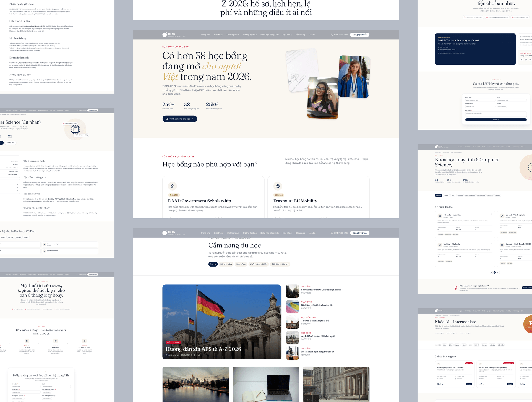The height and width of the screenshot is (402, 532).
Task: Open the article 'Sperrkonto Fintiba vs Coracle: chọn cái nào?'
Action: click(x=322, y=290)
